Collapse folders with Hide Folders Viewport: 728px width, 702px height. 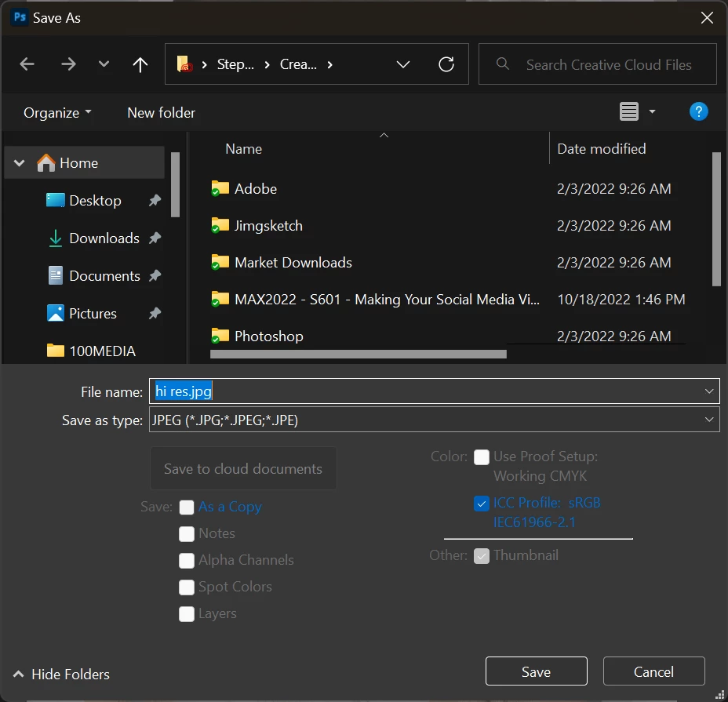(62, 674)
